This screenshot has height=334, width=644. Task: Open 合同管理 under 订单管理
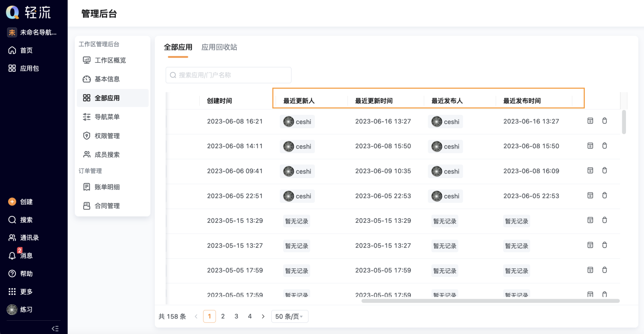tap(112, 206)
